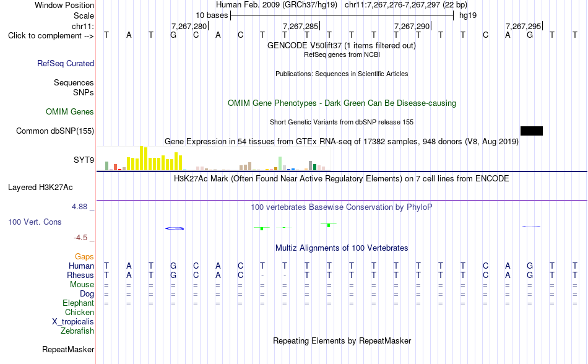Click the blue oval conservation mark
Screen dimensions: 588x364
(x=175, y=228)
